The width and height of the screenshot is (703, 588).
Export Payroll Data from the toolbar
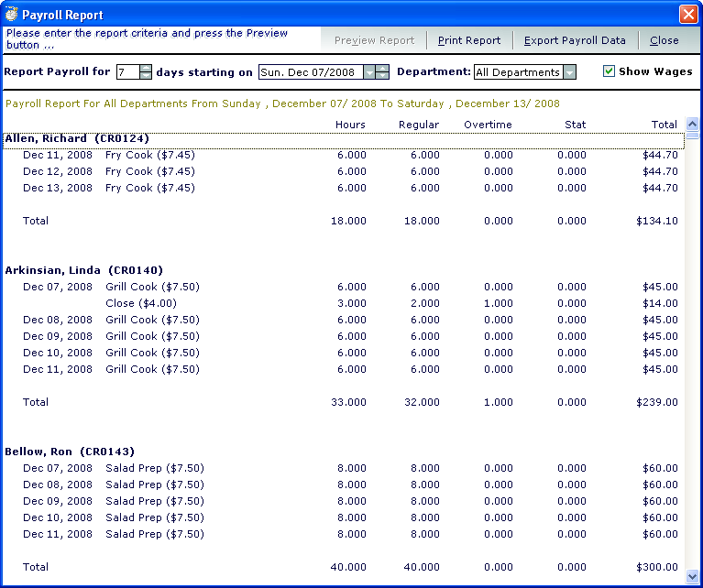click(575, 40)
